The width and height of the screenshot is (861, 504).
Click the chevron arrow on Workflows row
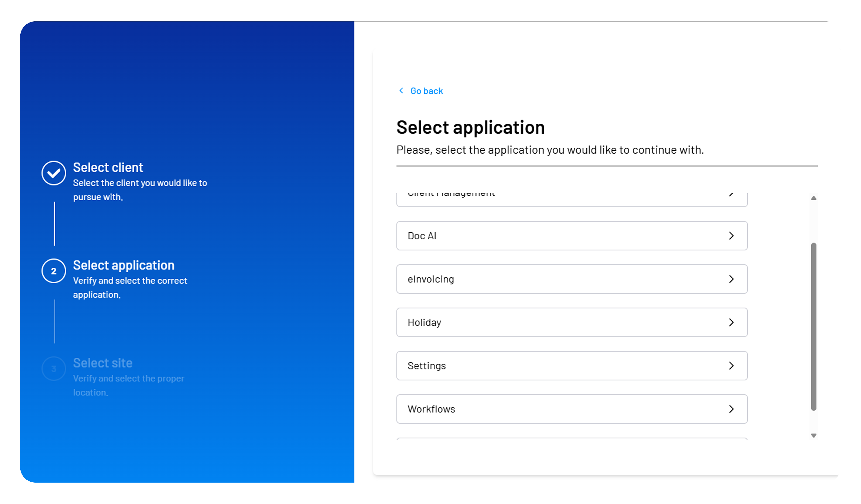[x=731, y=409]
